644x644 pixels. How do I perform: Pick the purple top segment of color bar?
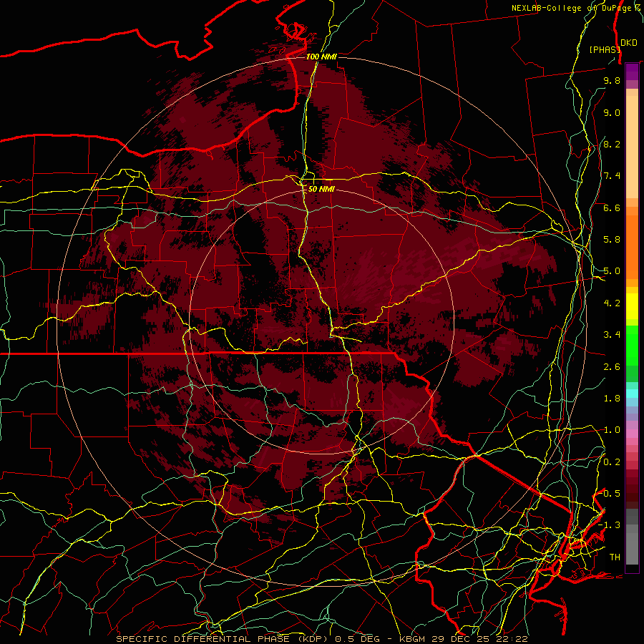coord(632,72)
